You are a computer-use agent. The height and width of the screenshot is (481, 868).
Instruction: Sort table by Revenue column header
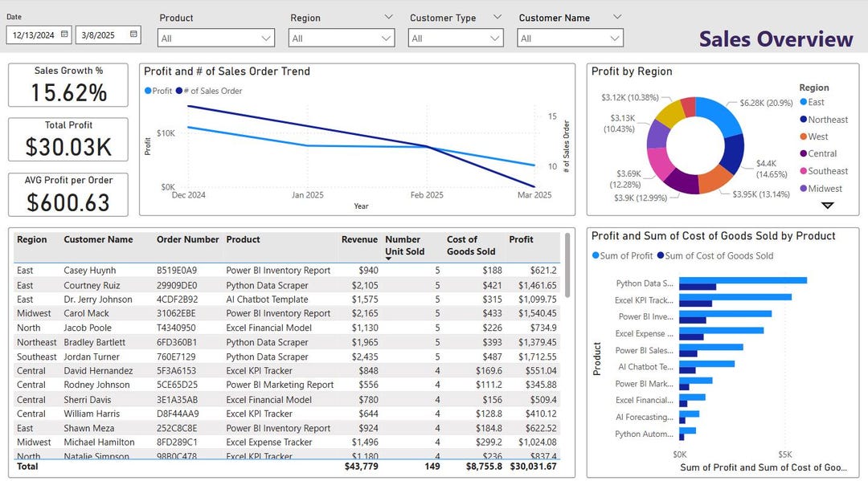(x=359, y=239)
